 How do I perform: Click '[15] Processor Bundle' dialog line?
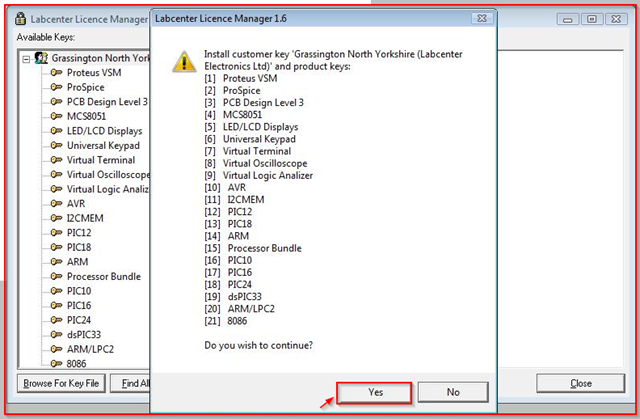(253, 248)
